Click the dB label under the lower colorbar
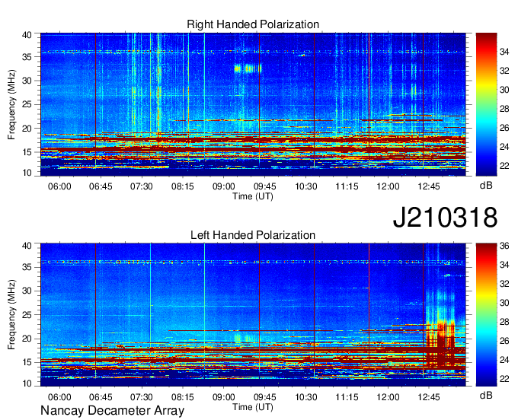 pos(486,395)
